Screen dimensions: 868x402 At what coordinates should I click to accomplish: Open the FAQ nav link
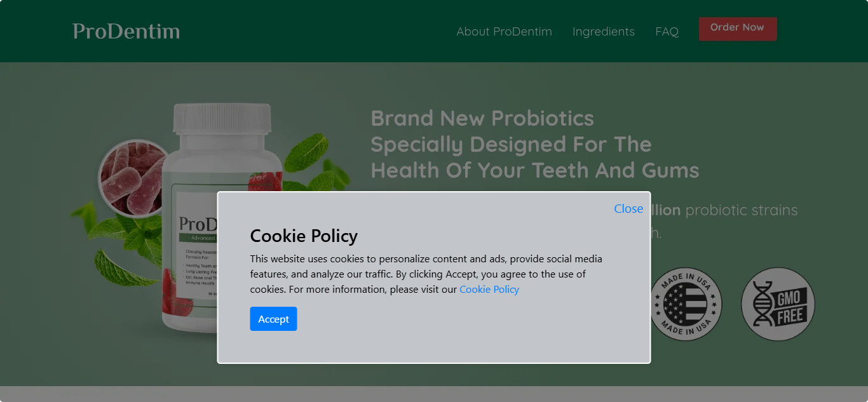click(667, 32)
